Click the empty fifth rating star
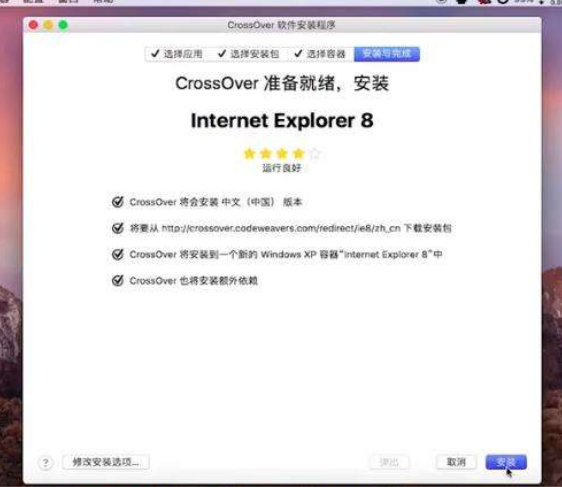Image resolution: width=562 pixels, height=487 pixels. 315,154
